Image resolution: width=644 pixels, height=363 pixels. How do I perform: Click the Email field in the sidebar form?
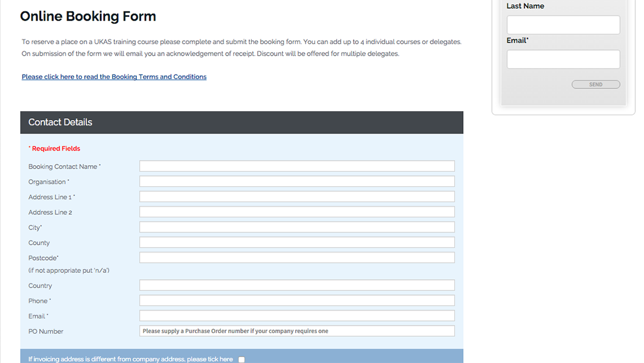pyautogui.click(x=563, y=59)
